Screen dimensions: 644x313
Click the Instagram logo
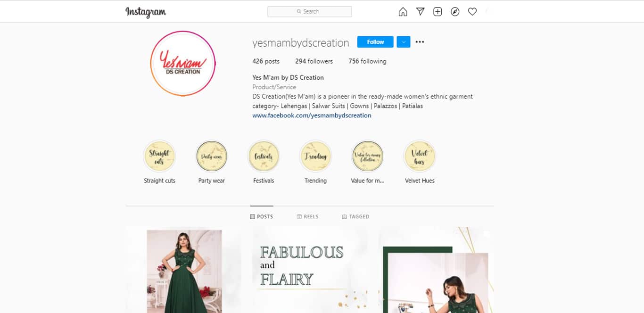click(145, 12)
